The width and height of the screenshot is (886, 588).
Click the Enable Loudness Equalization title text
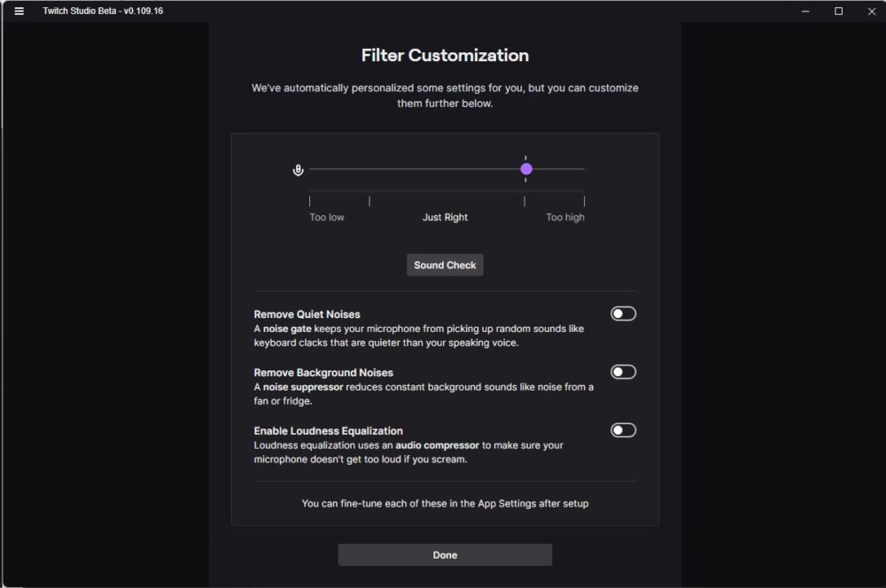(x=328, y=431)
